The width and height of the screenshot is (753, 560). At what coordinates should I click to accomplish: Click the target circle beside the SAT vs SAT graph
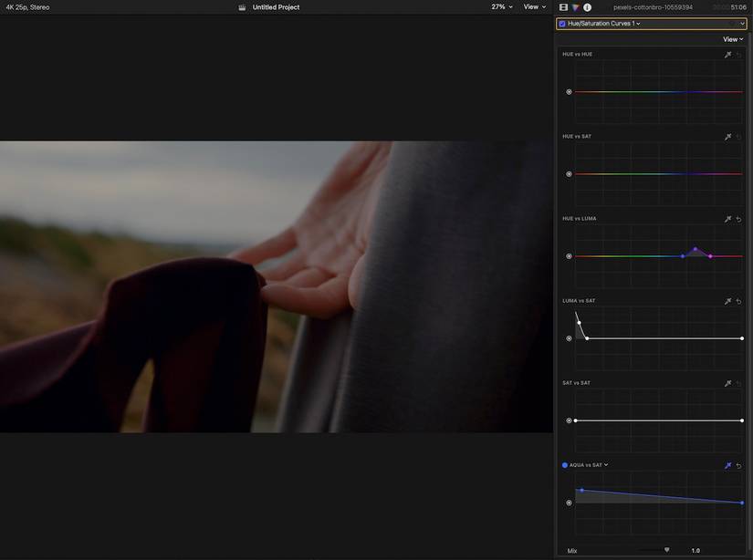568,420
